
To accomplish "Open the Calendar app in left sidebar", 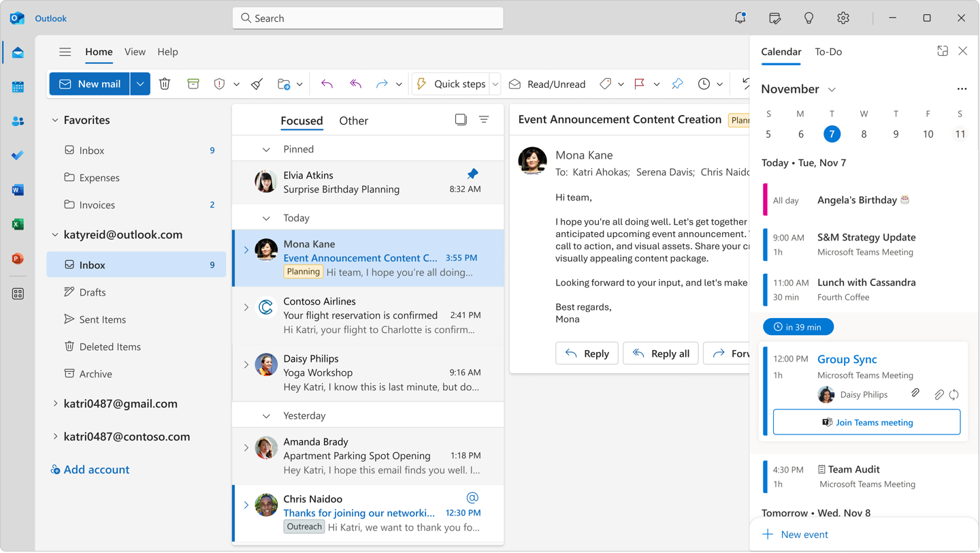I will click(x=18, y=87).
